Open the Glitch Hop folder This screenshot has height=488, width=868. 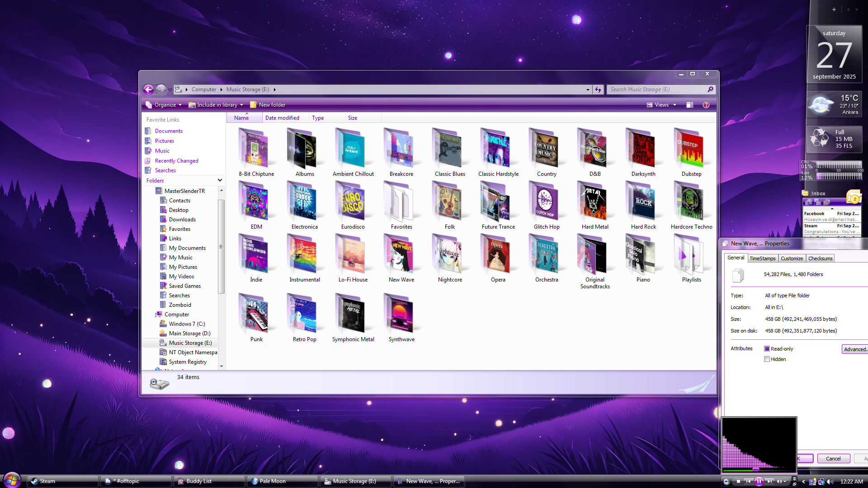pos(547,206)
